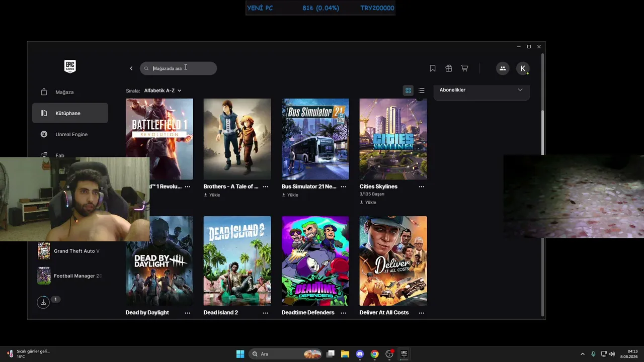Open options menu for Battlefield 1 Revolution
Image resolution: width=644 pixels, height=362 pixels.
pyautogui.click(x=188, y=187)
